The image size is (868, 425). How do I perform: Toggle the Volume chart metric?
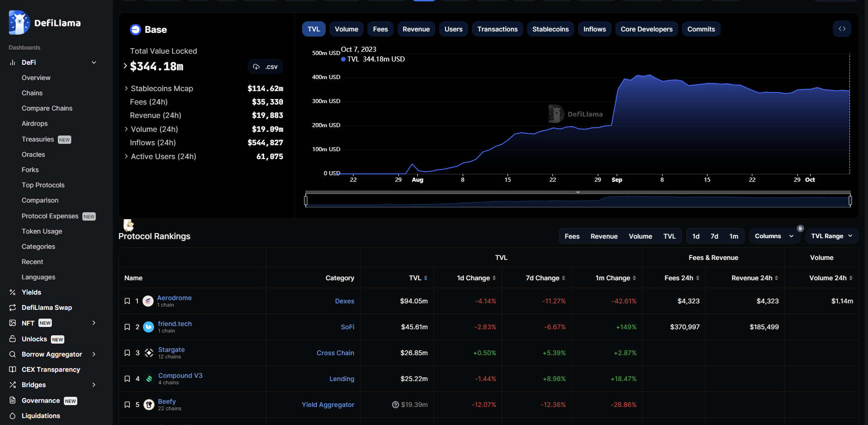[347, 29]
